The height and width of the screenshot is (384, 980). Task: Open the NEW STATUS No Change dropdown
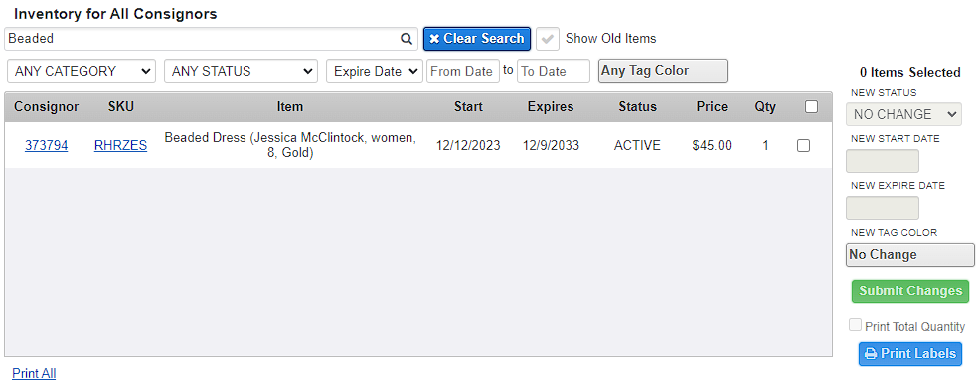point(903,114)
